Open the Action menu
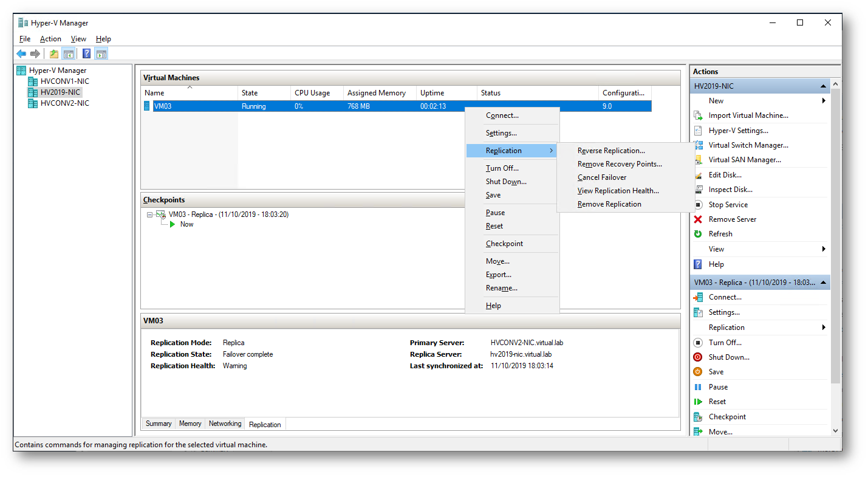The height and width of the screenshot is (477, 868). click(50, 39)
